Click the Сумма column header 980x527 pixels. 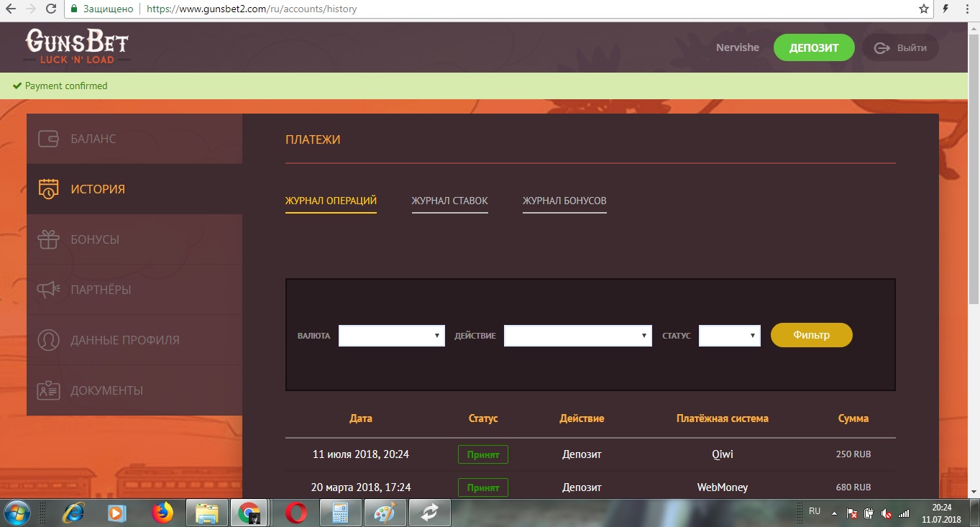pyautogui.click(x=853, y=418)
